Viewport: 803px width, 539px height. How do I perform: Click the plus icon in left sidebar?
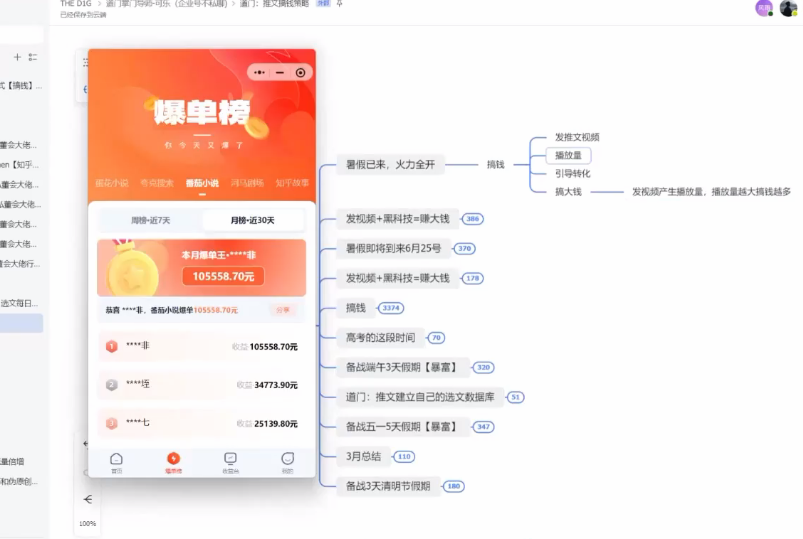(x=17, y=57)
